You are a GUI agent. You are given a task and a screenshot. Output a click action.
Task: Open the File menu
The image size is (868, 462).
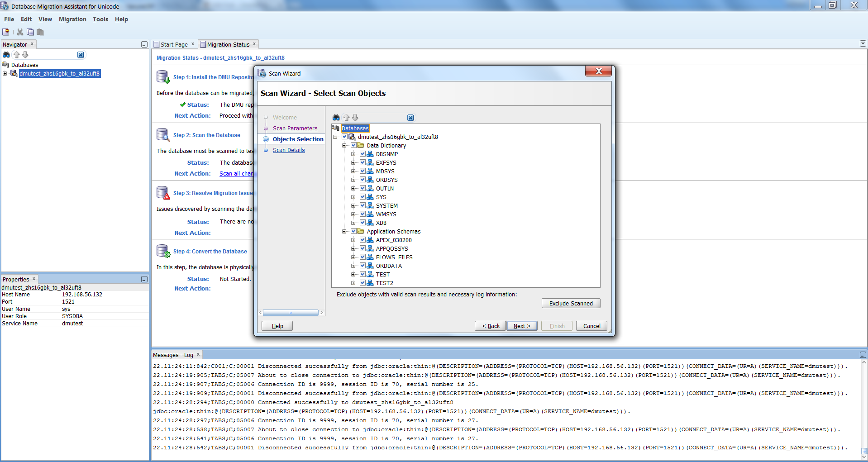[x=9, y=19]
